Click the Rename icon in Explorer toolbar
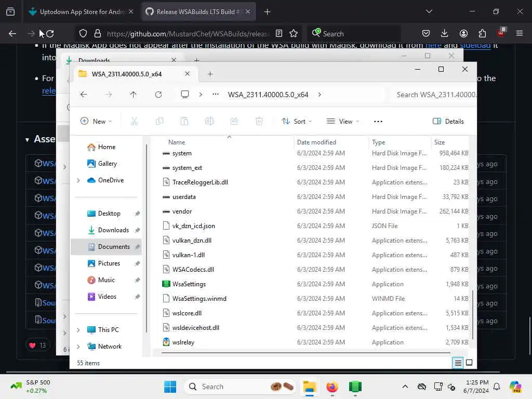 (209, 121)
